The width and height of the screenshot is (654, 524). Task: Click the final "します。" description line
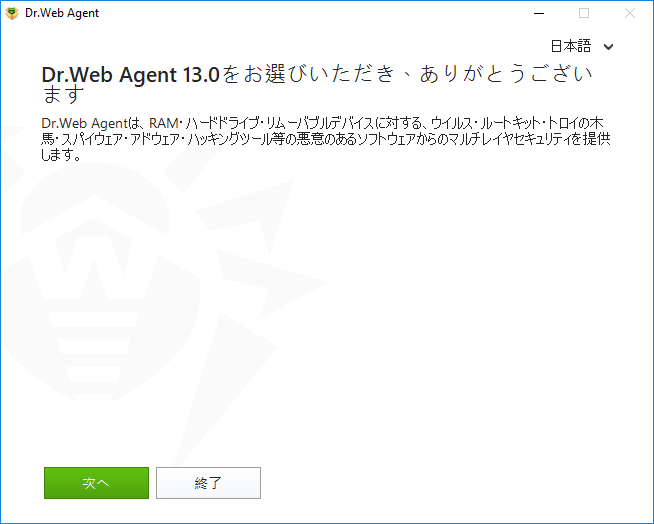[x=61, y=154]
